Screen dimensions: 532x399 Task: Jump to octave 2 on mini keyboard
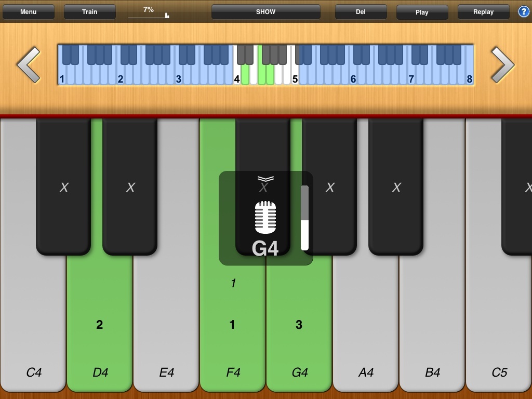click(120, 79)
